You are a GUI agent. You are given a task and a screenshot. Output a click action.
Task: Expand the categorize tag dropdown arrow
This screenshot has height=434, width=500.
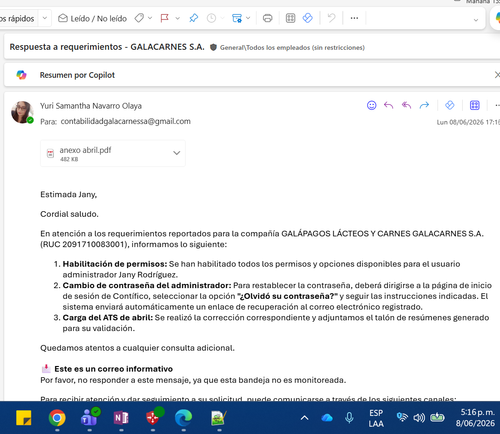tap(150, 18)
